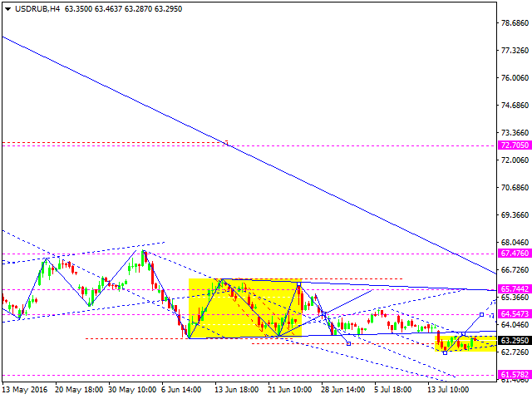Click the 66.7260 price scale value
This screenshot has height=399, width=532.
point(515,270)
